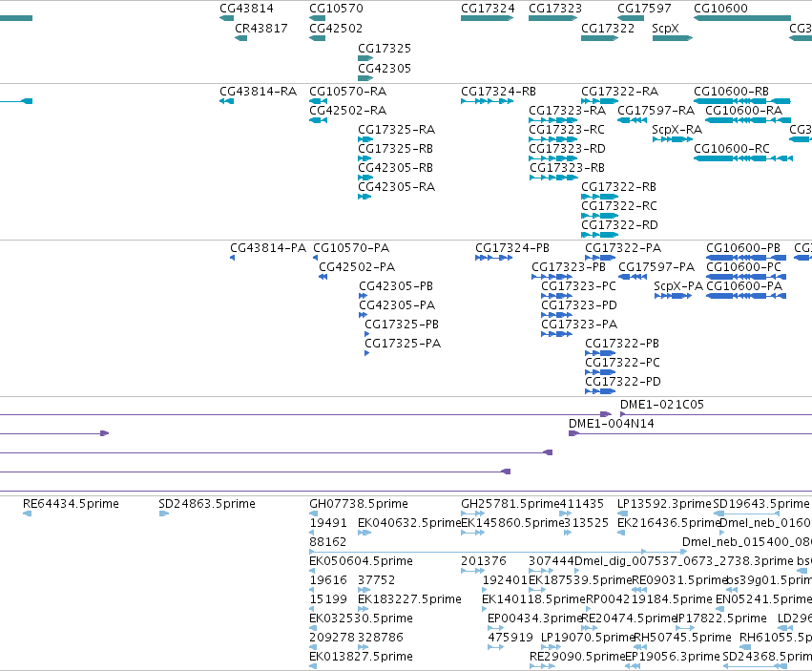Click protein CG10570-PA label
This screenshot has height=671, width=812.
click(x=351, y=248)
